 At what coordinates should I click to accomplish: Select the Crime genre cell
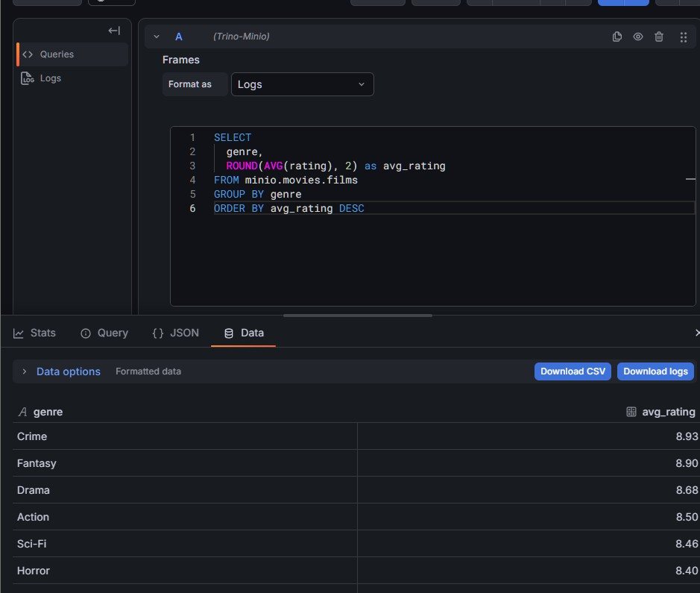coord(185,436)
